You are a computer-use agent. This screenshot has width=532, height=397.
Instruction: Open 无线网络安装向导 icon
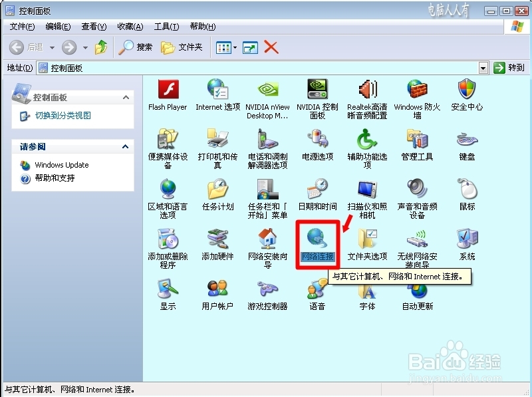417,239
